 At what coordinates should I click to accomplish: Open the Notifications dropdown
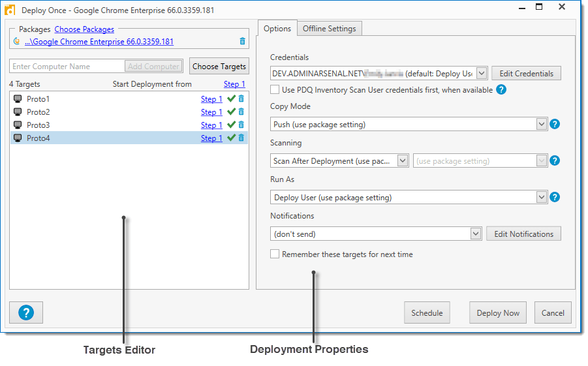pyautogui.click(x=476, y=234)
